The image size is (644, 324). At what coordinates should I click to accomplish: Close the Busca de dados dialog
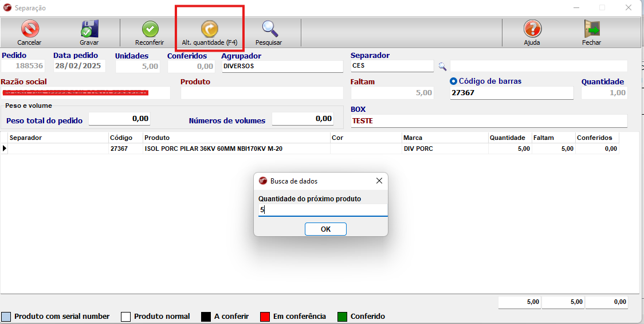[x=379, y=181]
